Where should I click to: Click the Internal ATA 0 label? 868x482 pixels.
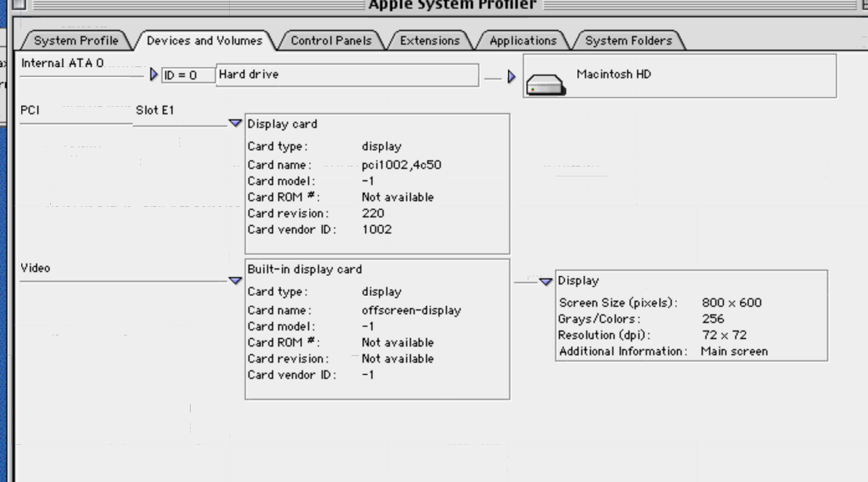(62, 63)
